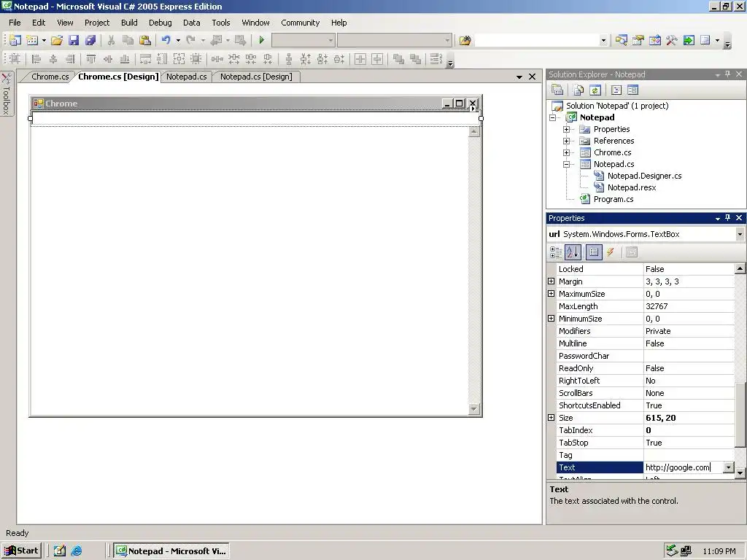
Task: Click the Properties grid scrollbar down arrow
Action: tap(740, 473)
